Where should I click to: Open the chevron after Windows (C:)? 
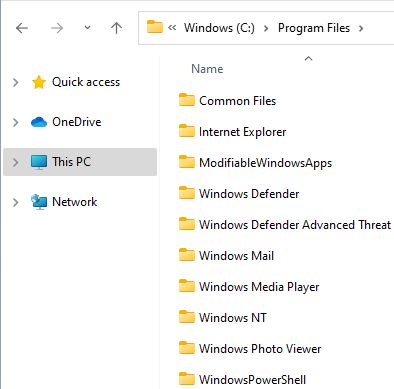266,28
